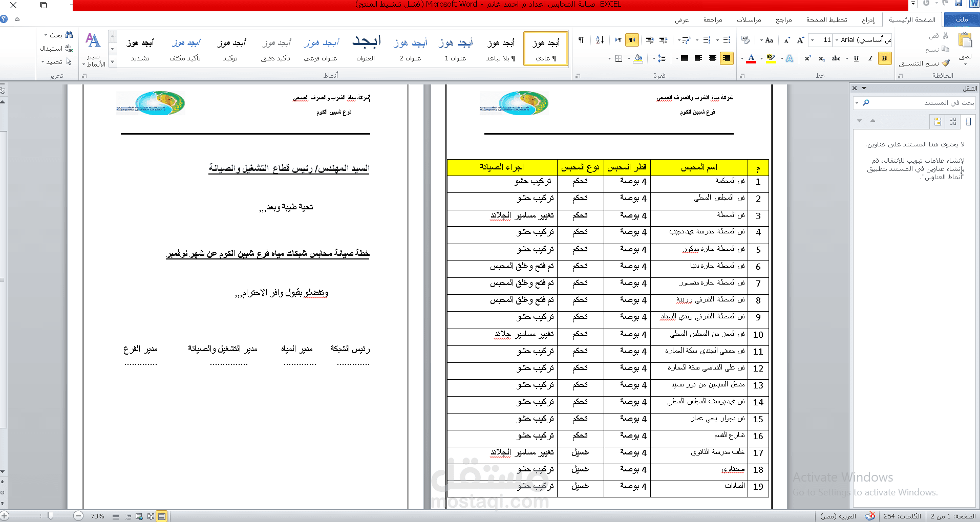The image size is (980, 522).
Task: Open the Borders dropdown arrow
Action: (609, 58)
